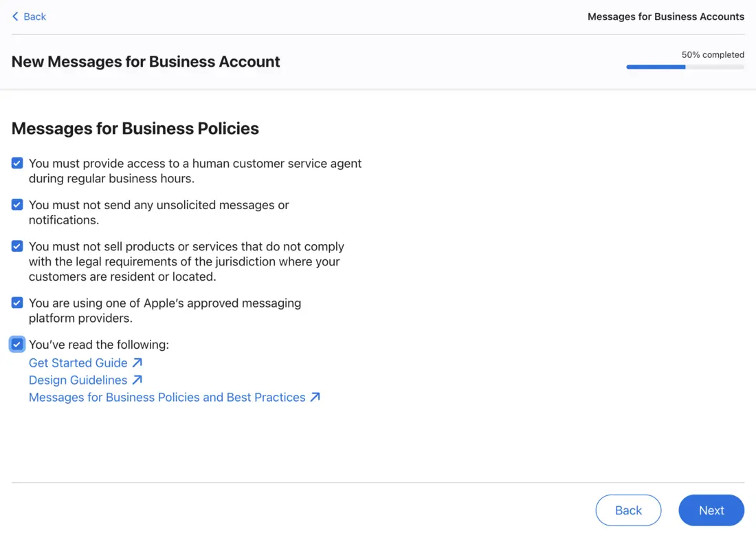The image size is (756, 540).
Task: Open the Design Guidelines link
Action: [78, 380]
